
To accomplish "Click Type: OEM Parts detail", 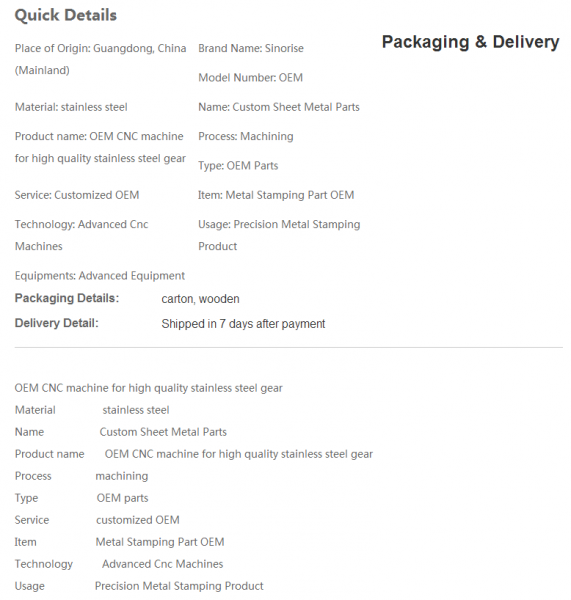I will click(x=238, y=166).
